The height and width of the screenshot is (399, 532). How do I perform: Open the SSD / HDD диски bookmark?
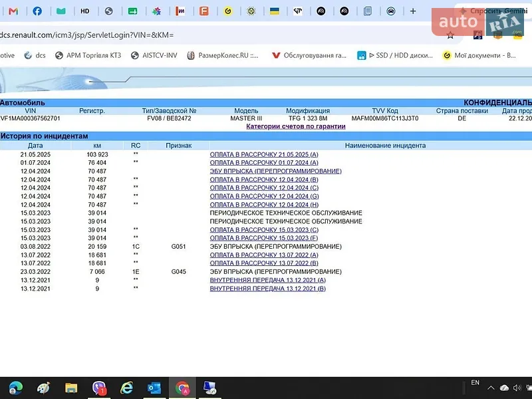click(x=395, y=55)
